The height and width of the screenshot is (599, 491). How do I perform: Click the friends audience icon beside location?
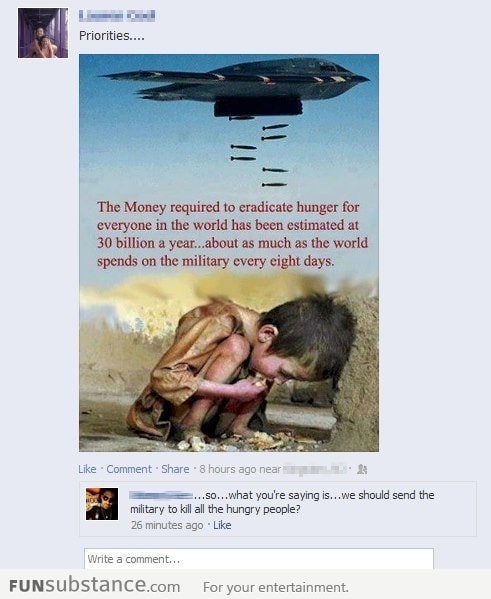point(362,469)
